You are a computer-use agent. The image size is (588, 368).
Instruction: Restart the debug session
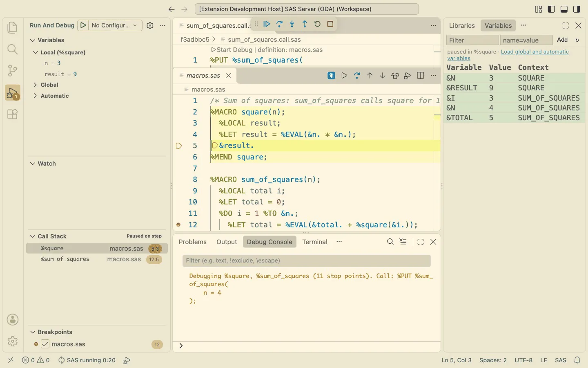point(317,24)
